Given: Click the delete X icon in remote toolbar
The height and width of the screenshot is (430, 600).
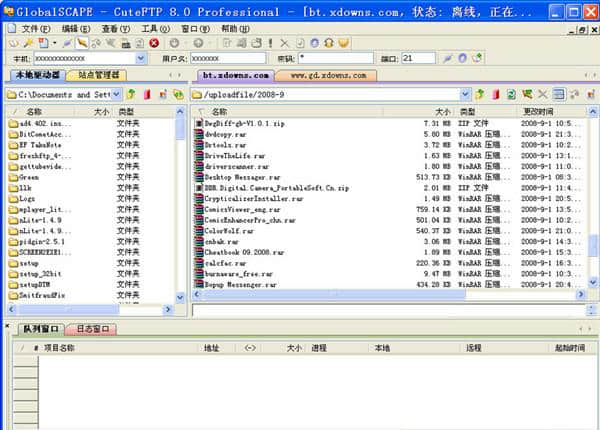Looking at the screenshot, I should tap(543, 94).
